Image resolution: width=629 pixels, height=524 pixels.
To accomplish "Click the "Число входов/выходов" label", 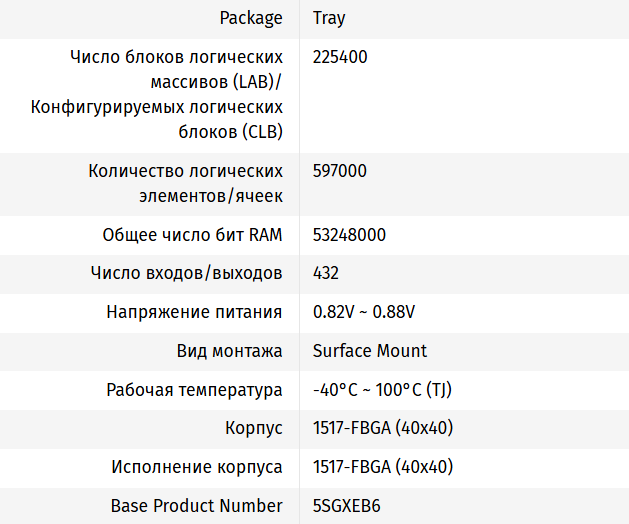I will point(186,273).
